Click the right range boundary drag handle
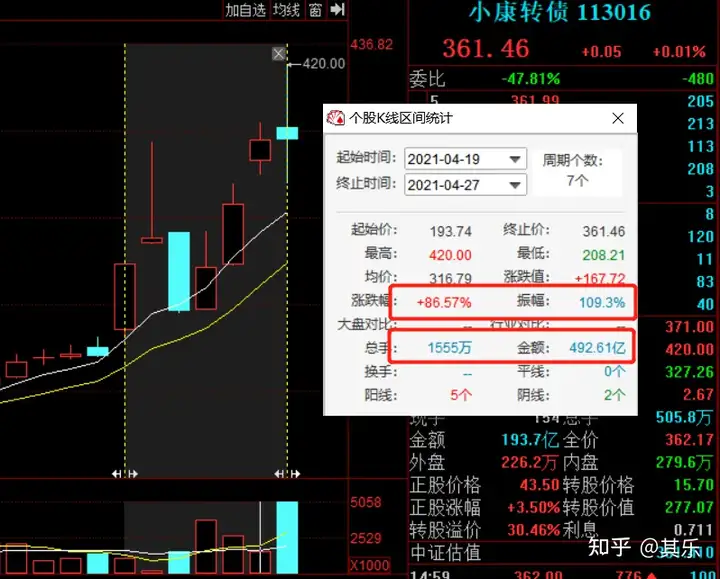Image resolution: width=720 pixels, height=579 pixels. pos(287,473)
